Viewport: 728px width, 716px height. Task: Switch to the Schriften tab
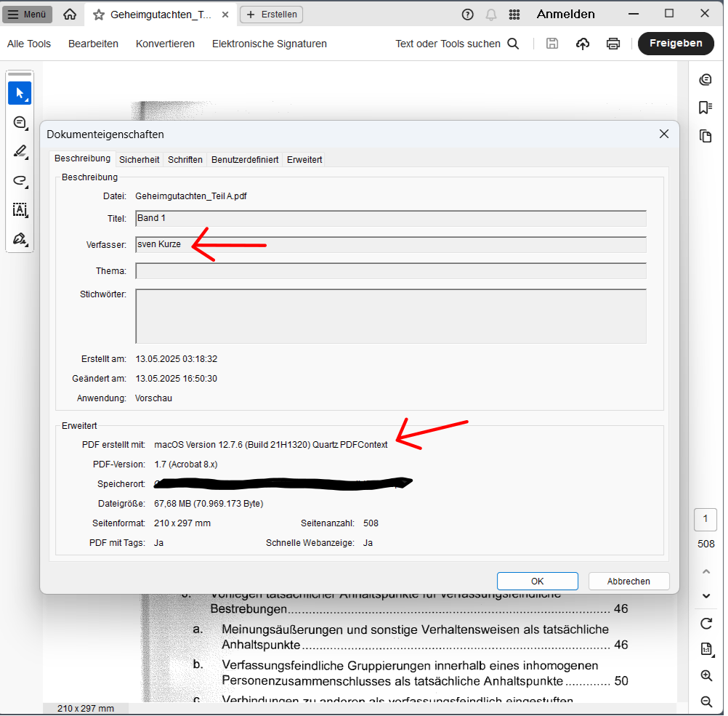point(185,159)
